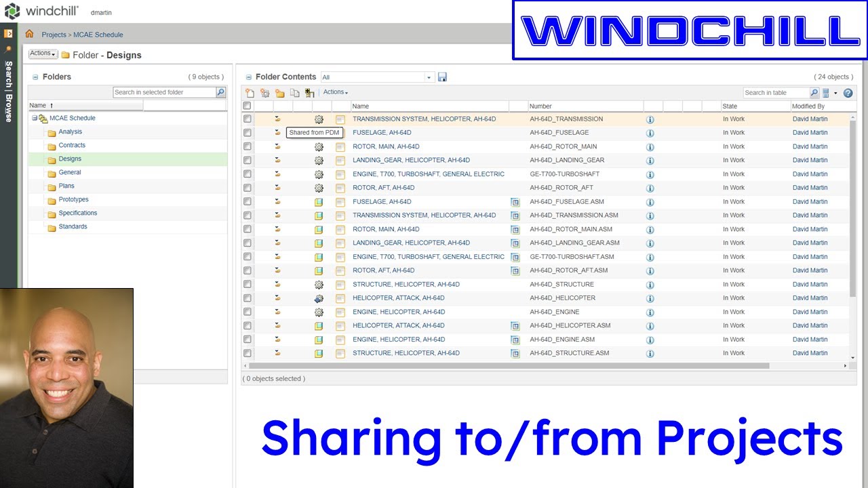Click the CAD icon beside AH-64D_FUSELAGE.ASM
This screenshot has height=488, width=868.
515,202
